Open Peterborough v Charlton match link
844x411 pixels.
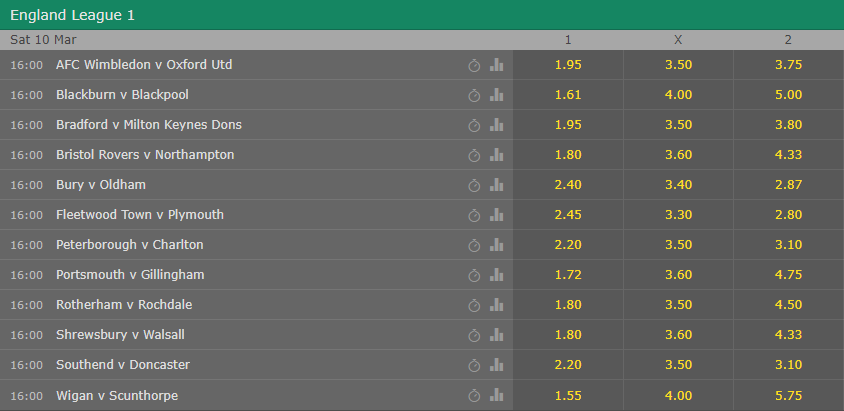tap(130, 245)
